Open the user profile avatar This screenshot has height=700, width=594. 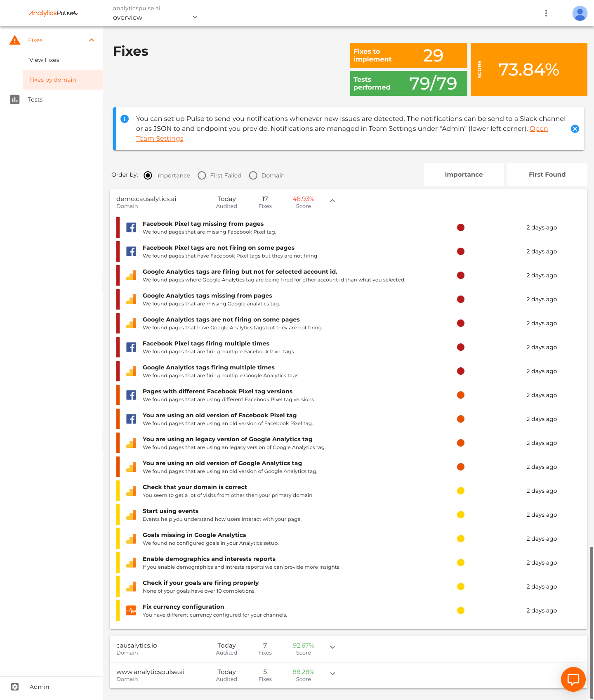click(x=580, y=13)
